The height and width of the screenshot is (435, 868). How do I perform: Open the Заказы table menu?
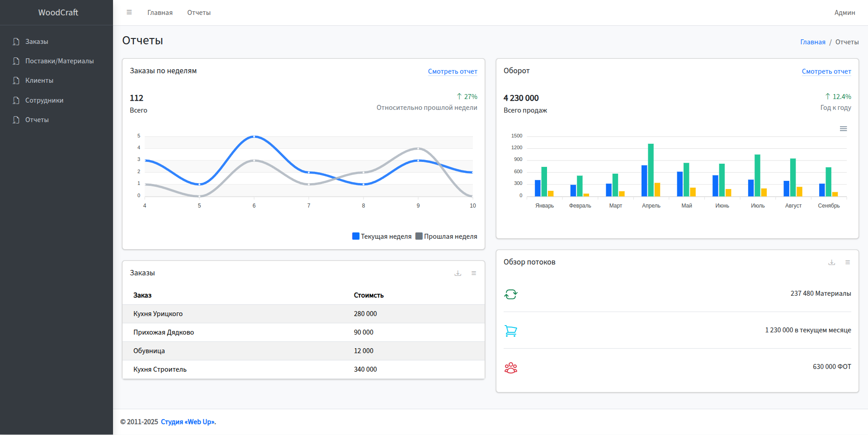pyautogui.click(x=474, y=273)
